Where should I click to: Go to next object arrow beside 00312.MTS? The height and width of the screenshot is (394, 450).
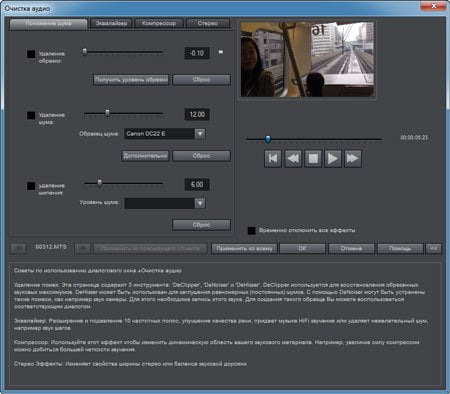click(x=82, y=248)
